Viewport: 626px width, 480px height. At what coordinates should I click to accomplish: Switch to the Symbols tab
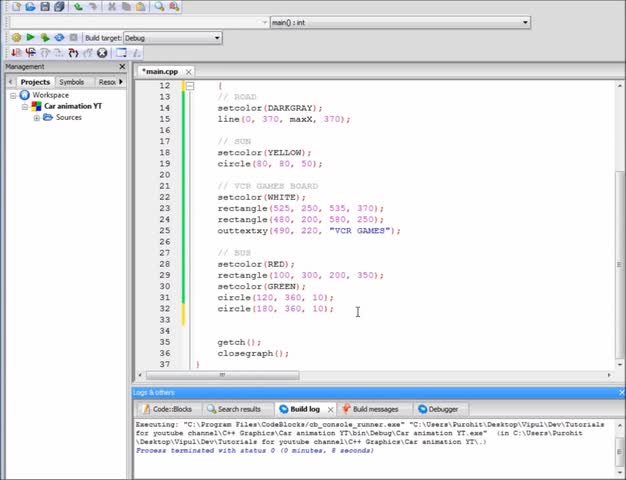coord(71,82)
